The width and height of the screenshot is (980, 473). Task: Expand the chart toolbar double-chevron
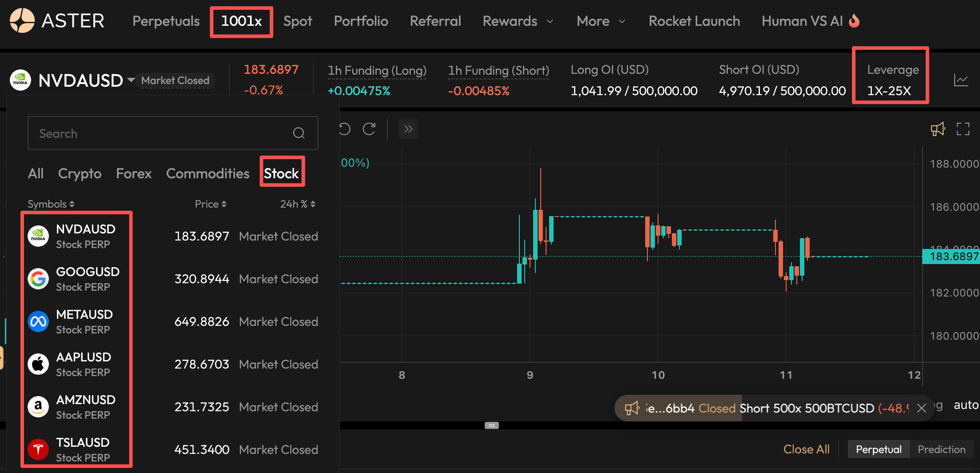tap(408, 129)
